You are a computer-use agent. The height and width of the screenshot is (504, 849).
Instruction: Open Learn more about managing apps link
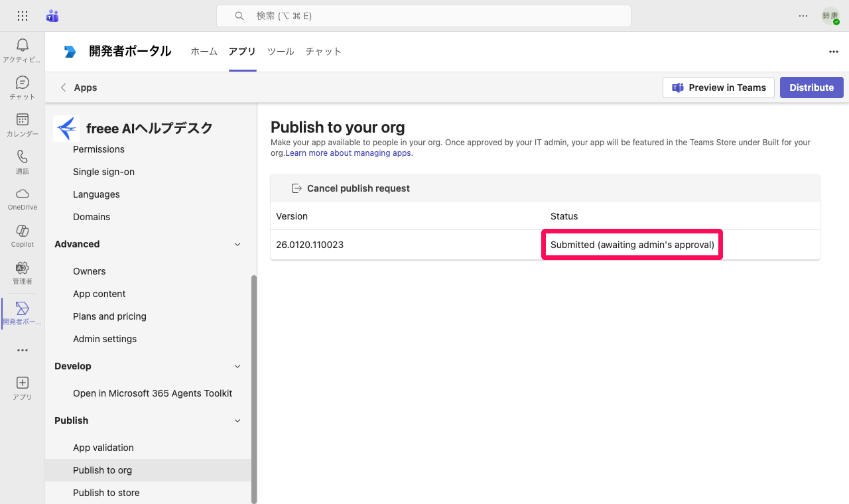tap(349, 153)
